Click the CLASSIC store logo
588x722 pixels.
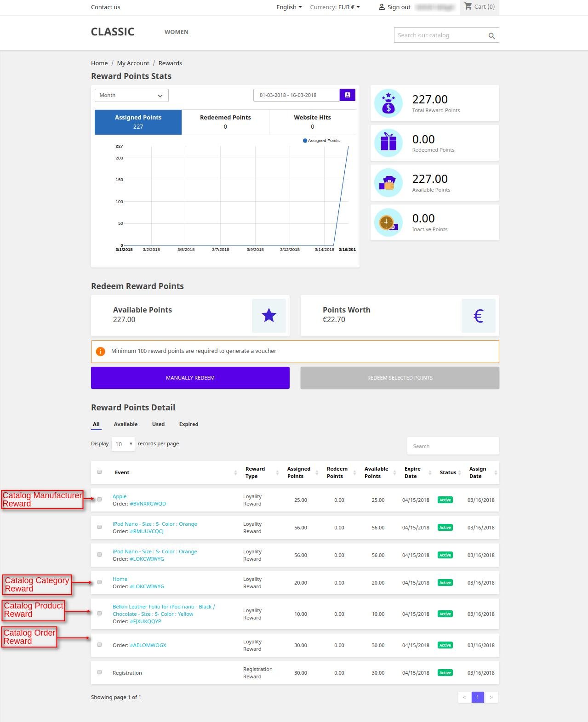tap(113, 32)
